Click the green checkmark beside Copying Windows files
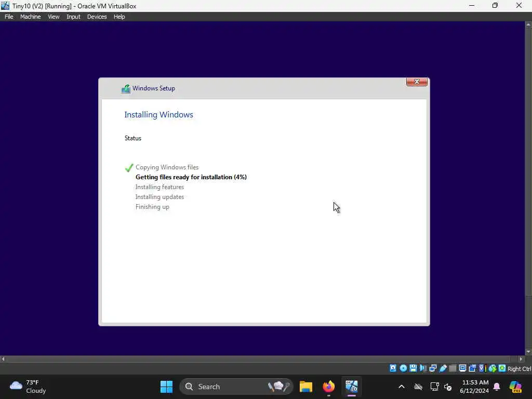 pyautogui.click(x=129, y=168)
